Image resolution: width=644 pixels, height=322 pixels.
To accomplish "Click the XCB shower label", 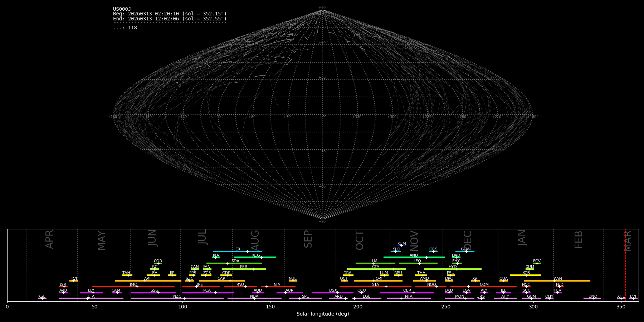I will point(526,273).
